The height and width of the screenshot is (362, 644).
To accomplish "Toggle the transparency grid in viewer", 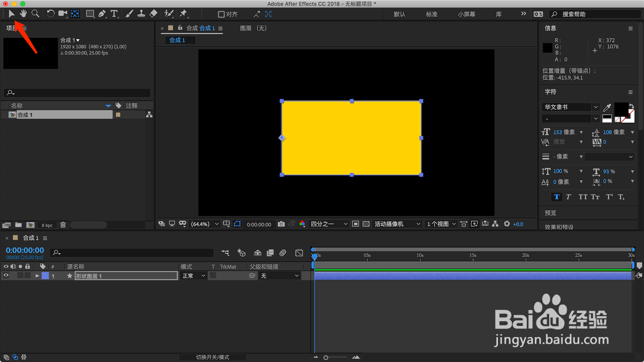I will [x=366, y=224].
